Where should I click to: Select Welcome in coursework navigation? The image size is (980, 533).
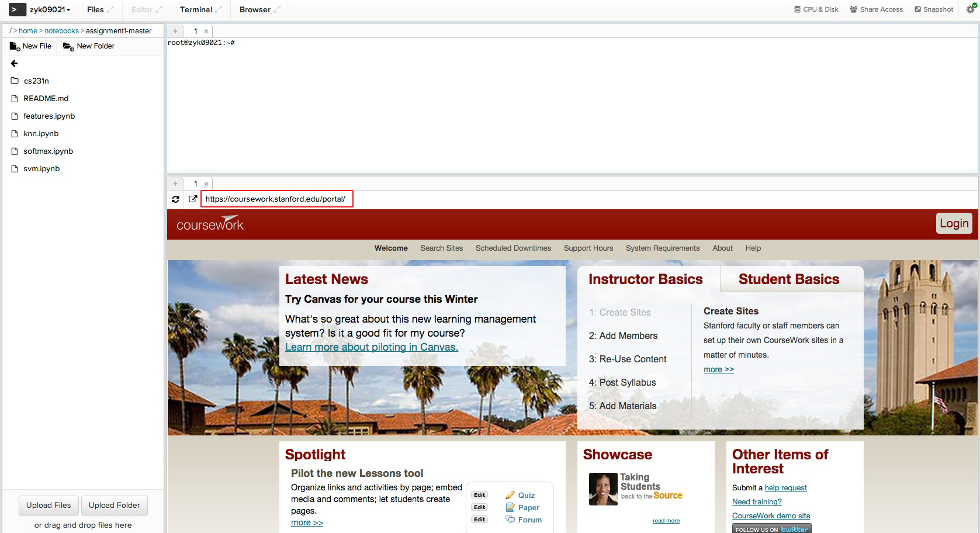(391, 248)
